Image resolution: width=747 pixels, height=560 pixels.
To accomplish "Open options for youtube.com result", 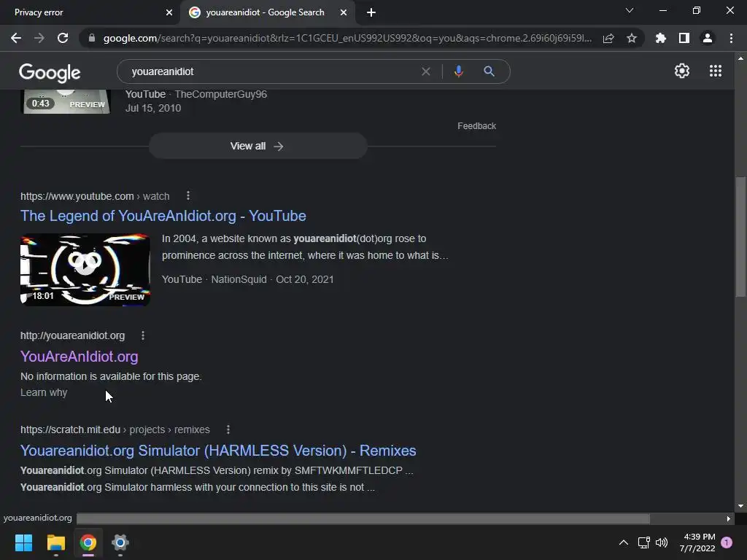I will pos(188,195).
